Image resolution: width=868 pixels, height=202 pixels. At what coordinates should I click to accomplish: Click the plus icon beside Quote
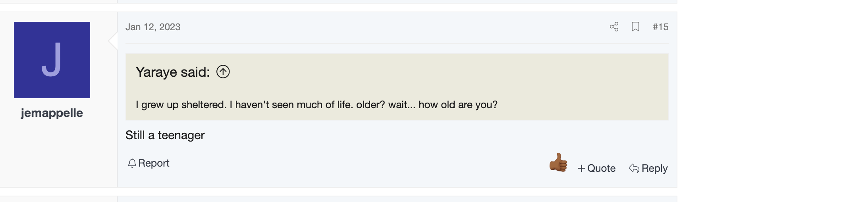581,169
